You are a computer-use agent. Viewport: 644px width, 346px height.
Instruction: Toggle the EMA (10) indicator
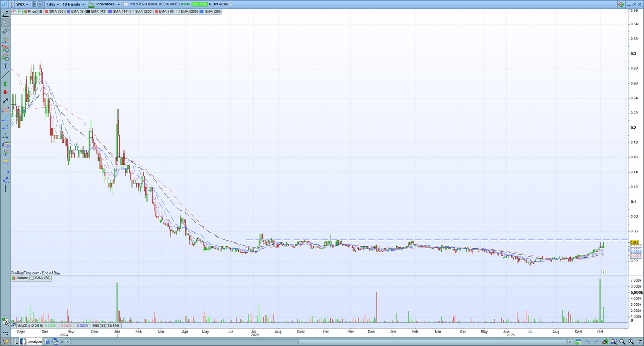pos(164,12)
